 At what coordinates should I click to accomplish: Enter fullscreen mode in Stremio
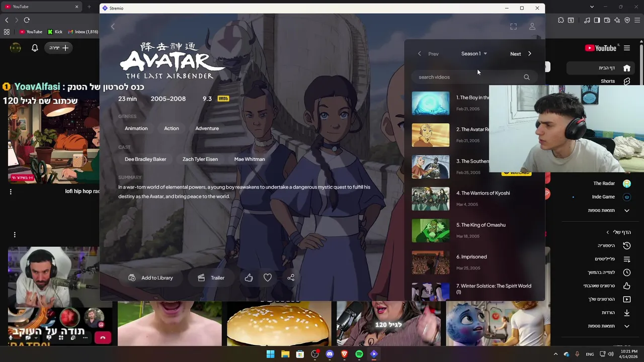513,27
